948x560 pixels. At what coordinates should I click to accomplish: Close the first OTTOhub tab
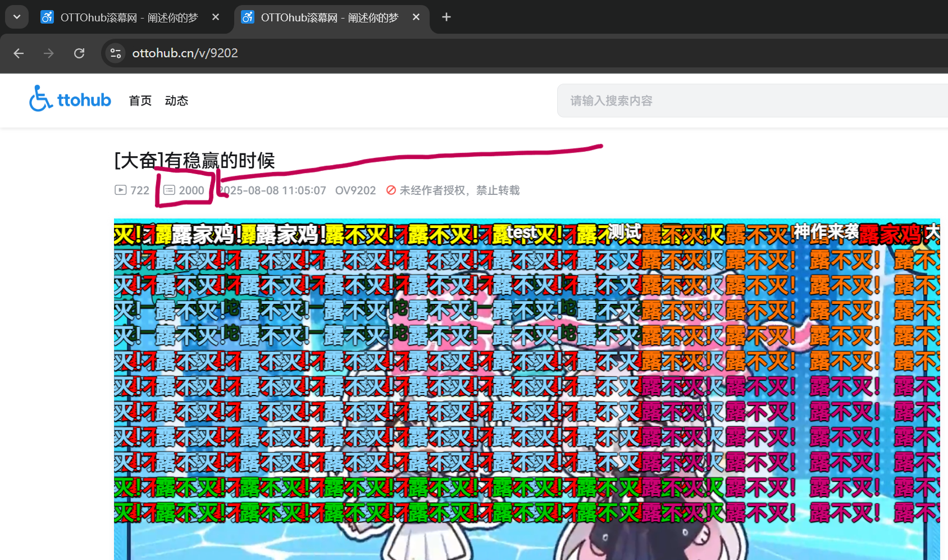click(216, 17)
